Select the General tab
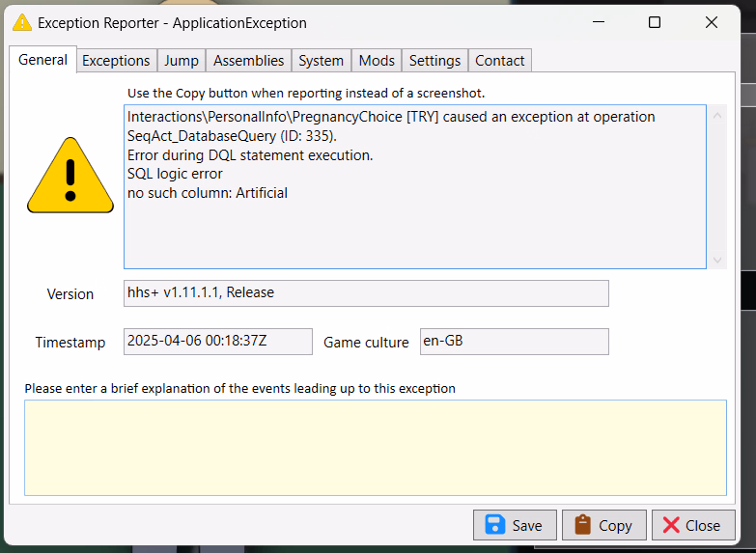Screen dimensions: 756x553 pos(43,59)
